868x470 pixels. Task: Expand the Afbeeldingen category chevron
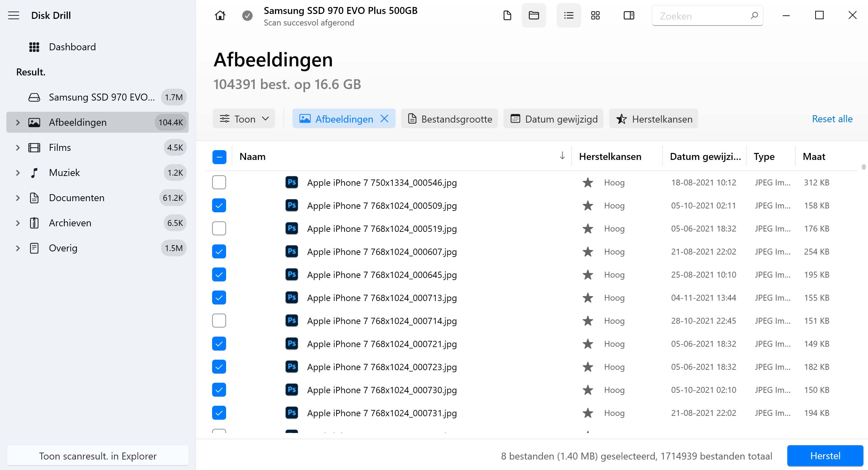click(18, 122)
